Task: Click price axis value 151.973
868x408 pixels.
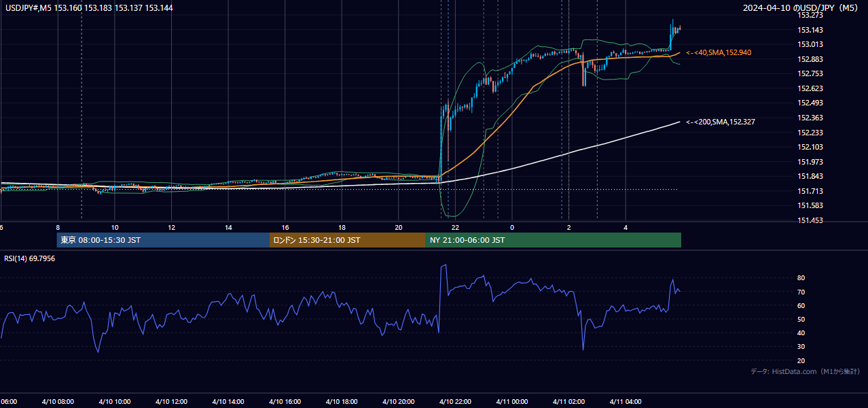Action: (x=810, y=162)
